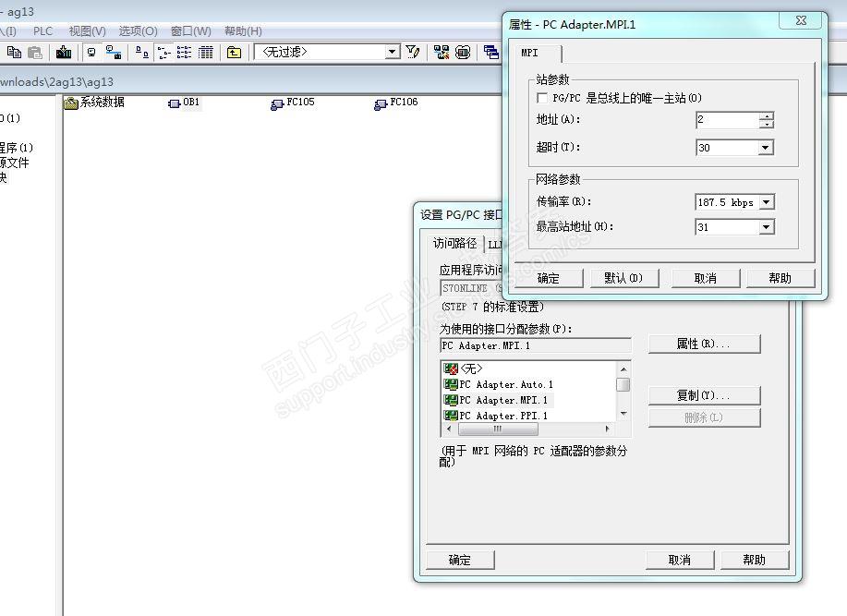The height and width of the screenshot is (616, 847).
Task: Select the <无> entry in interface list
Action: 463,368
